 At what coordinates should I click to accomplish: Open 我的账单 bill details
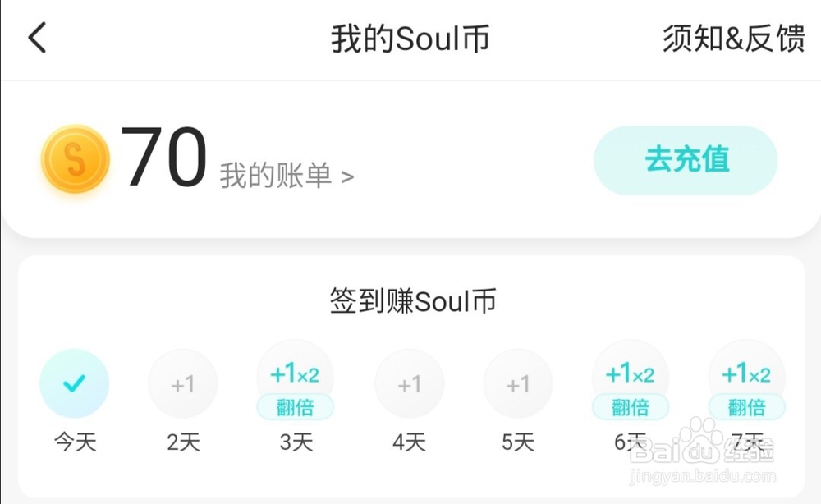coord(287,176)
